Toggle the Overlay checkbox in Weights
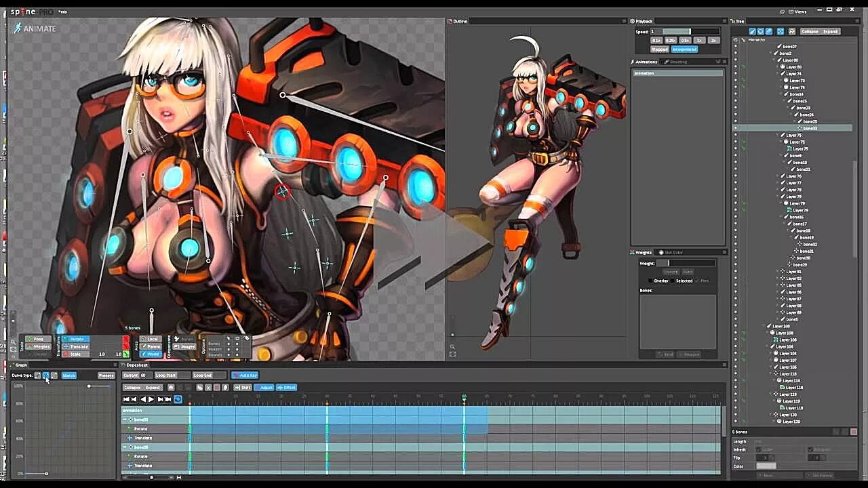The image size is (868, 488). click(x=650, y=281)
